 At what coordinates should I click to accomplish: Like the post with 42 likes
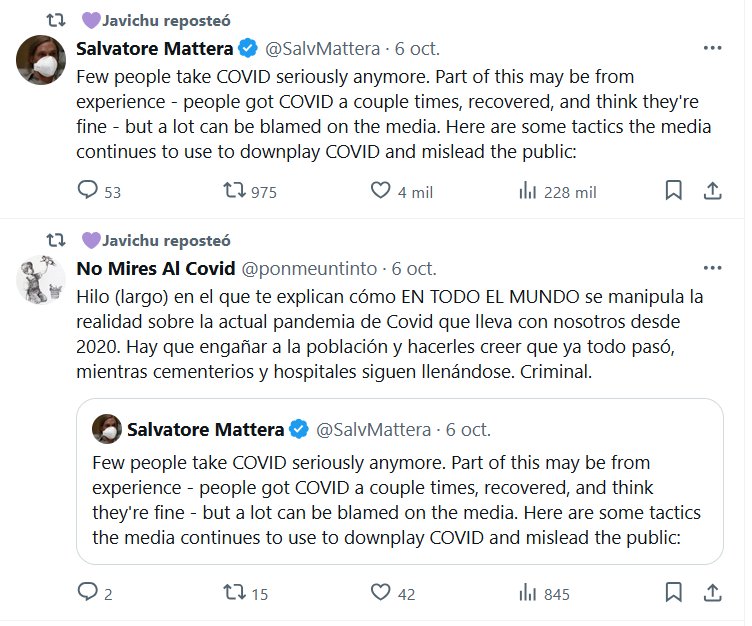380,593
